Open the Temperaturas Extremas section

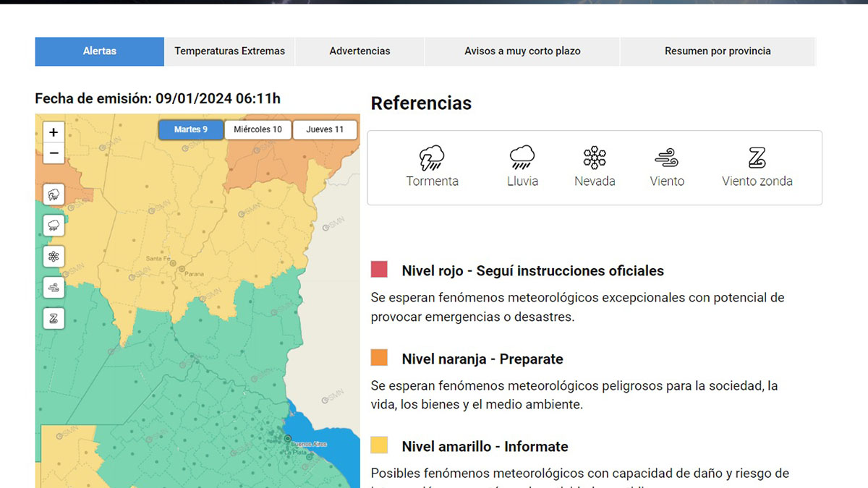(229, 51)
